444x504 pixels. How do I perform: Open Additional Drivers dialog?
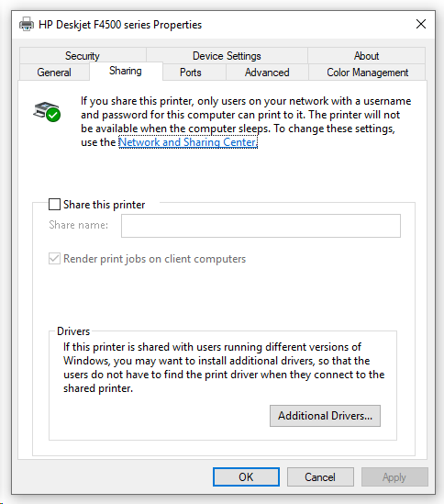pyautogui.click(x=325, y=416)
